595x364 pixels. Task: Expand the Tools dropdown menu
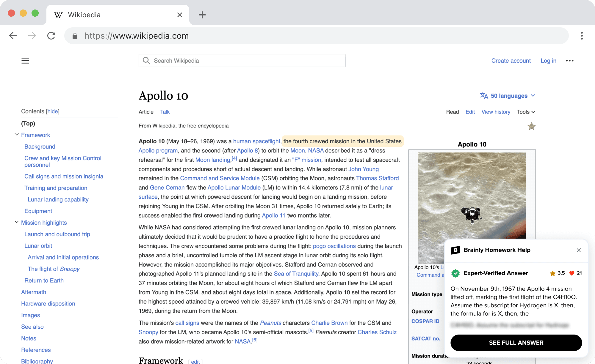tap(526, 112)
